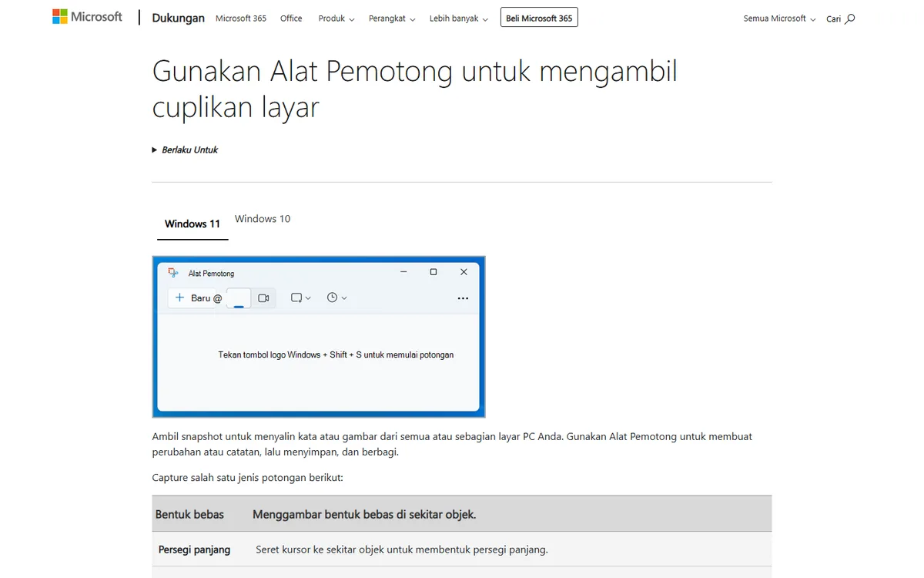
Task: Click the 'Ambil snapshot untuk menyalin' paragraph
Action: (x=452, y=444)
